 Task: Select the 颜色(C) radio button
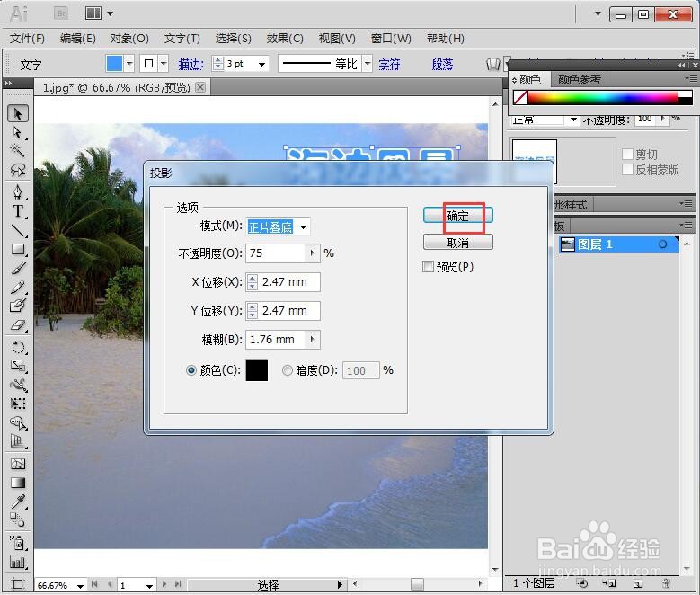191,370
